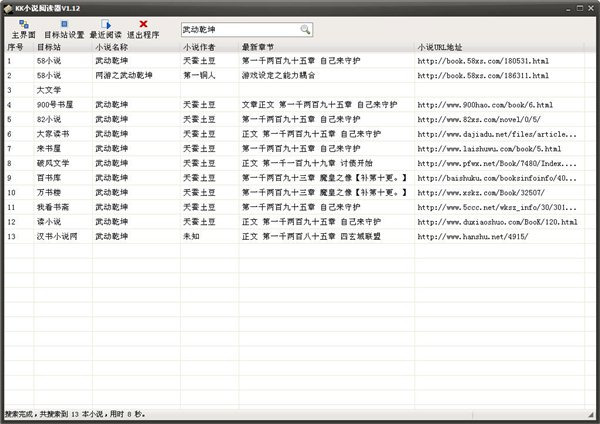This screenshot has width=600, height=424.
Task: Open 目标站设置 target site settings
Action: (x=64, y=29)
